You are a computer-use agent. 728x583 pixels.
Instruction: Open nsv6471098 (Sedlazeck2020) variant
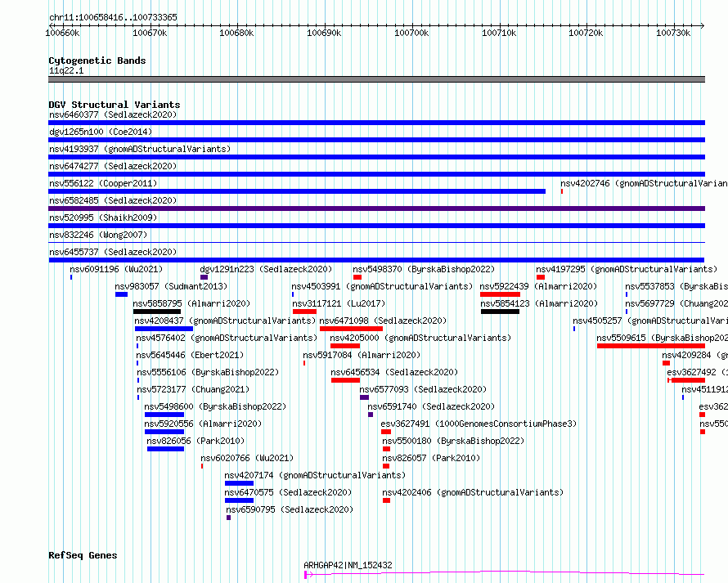(x=383, y=321)
